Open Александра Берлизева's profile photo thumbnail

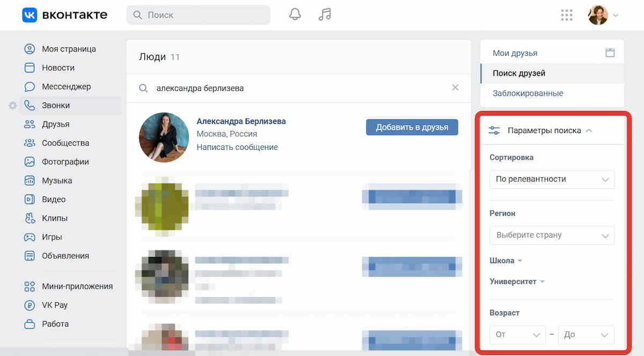pos(164,137)
